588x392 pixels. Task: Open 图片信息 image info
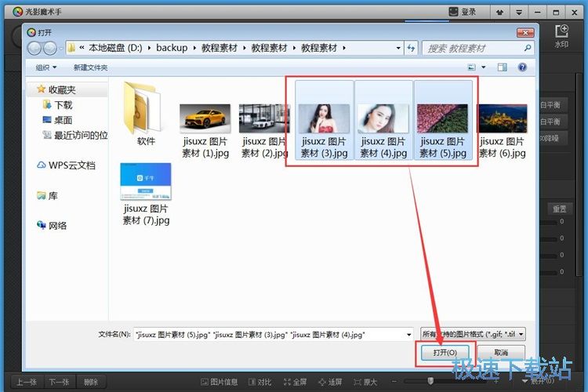click(x=219, y=382)
